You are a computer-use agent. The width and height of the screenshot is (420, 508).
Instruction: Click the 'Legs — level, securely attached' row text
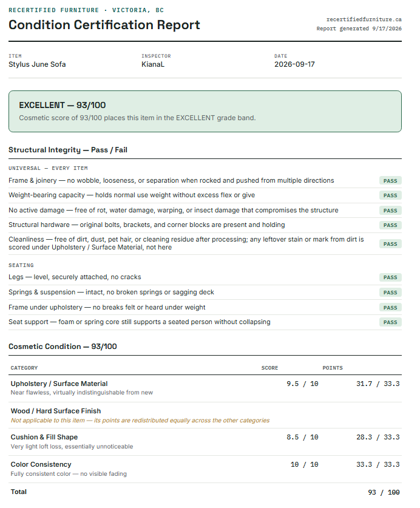coord(75,277)
